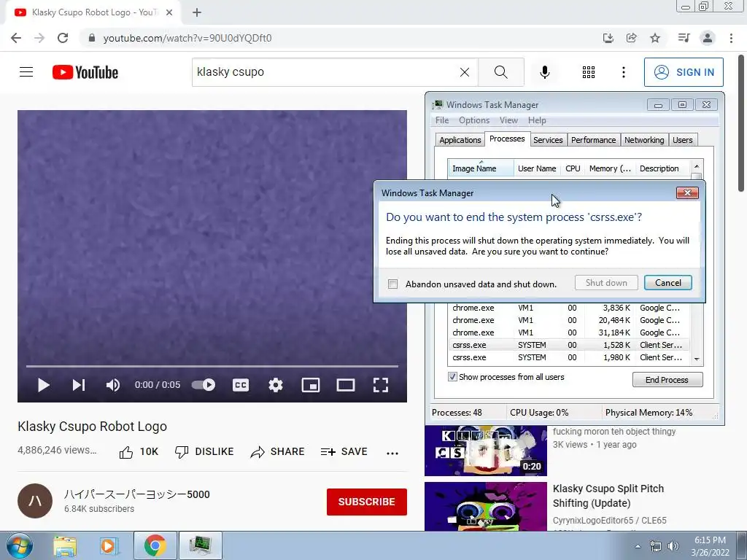Open Windows Media Player from taskbar

coord(109,546)
